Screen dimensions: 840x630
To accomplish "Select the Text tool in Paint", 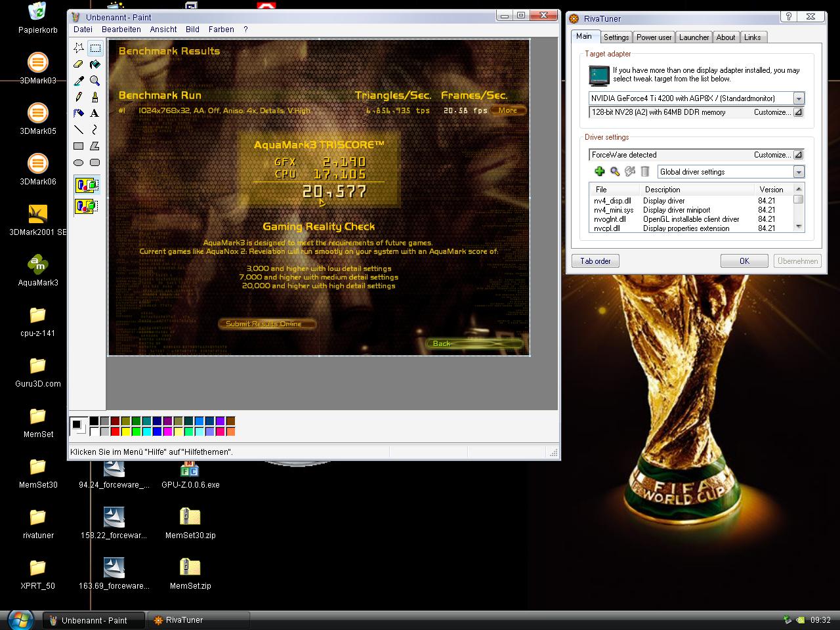I will (95, 114).
